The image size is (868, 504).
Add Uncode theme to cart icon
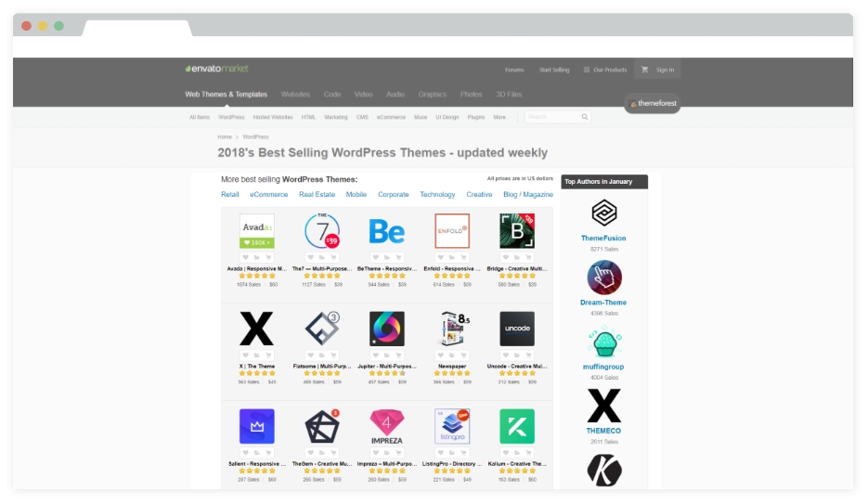coord(528,355)
